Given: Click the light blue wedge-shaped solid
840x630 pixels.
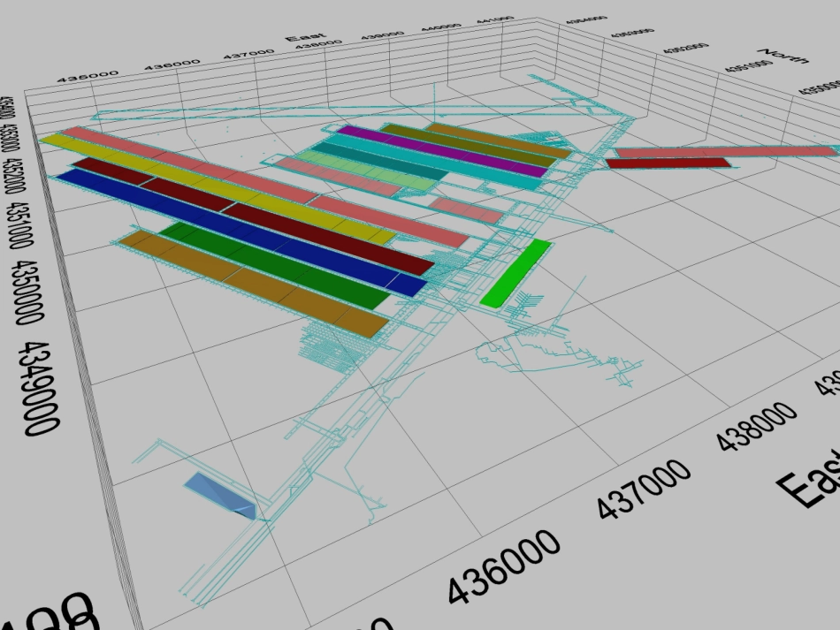Looking at the screenshot, I should click(221, 496).
